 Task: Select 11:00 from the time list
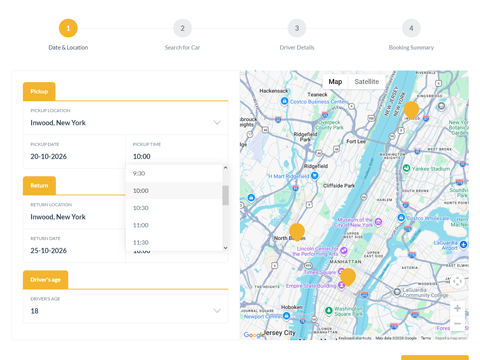point(174,225)
